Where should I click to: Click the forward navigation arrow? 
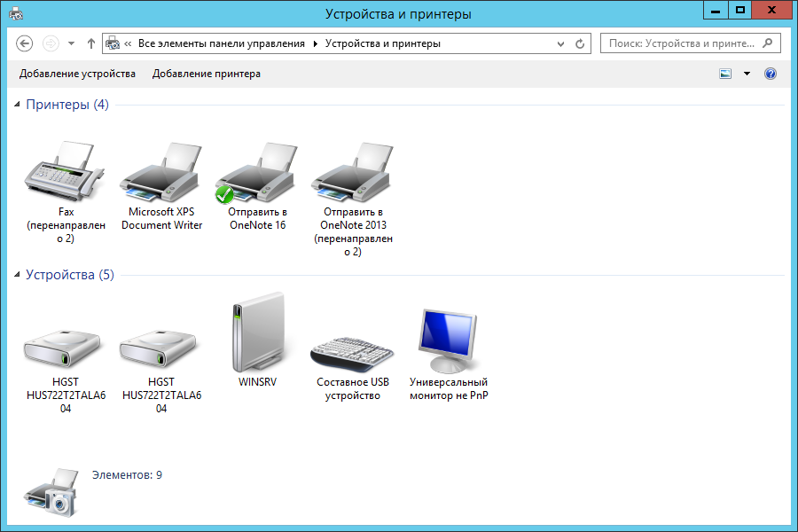[51, 43]
